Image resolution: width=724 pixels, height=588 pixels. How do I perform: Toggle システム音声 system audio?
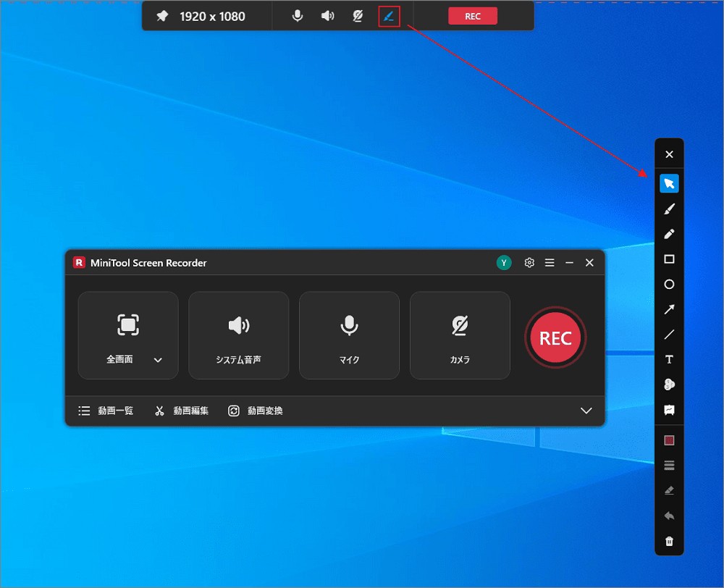pos(239,335)
